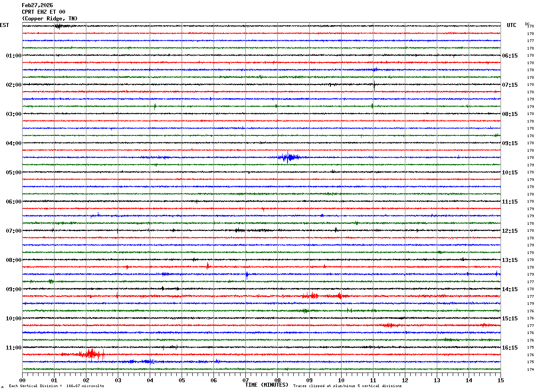Click the 10:15 UTC time label

[510, 173]
